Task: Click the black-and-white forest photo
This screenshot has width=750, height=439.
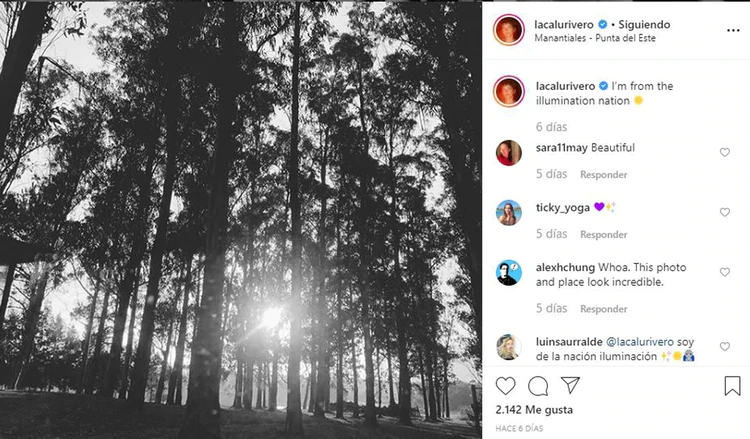Action: (x=241, y=220)
